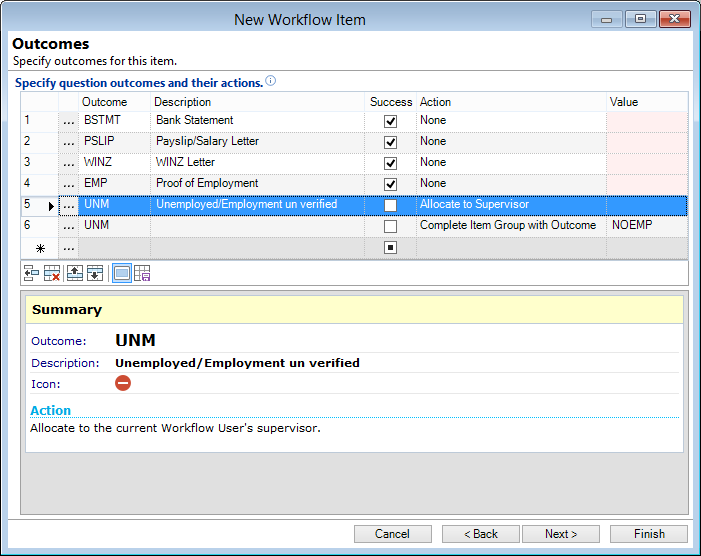Open the ellipsis button on the new blank row
This screenshot has width=701, height=556.
(68, 248)
